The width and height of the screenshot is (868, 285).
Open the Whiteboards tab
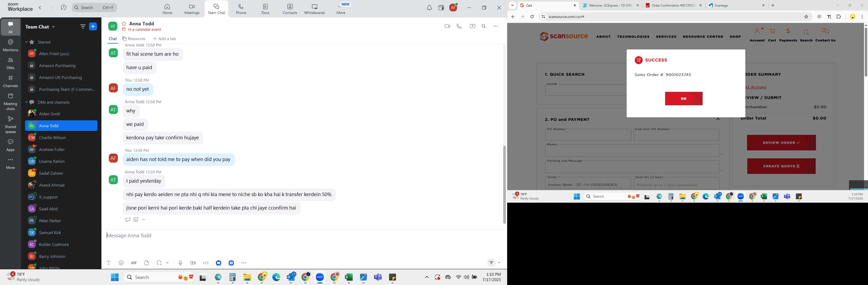click(x=314, y=9)
